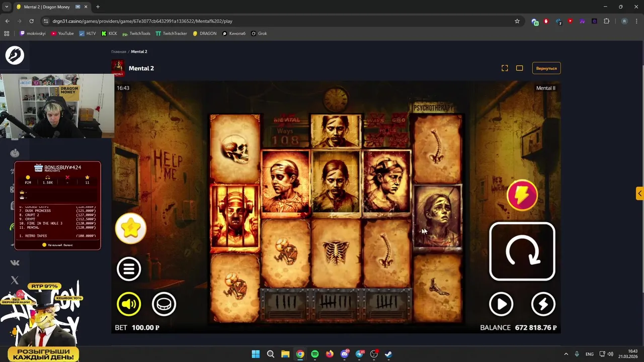Open the YouTube bookmark
Screen dimensions: 644x362
pyautogui.click(x=62, y=33)
